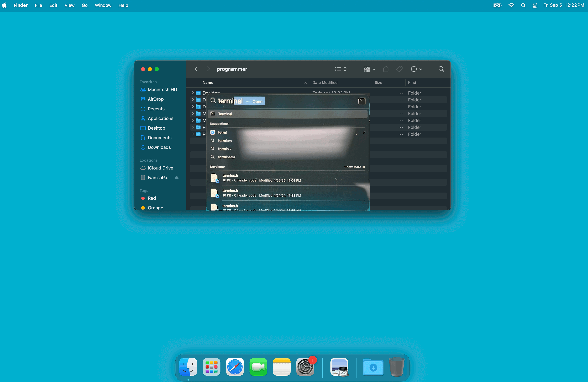Open the list view switcher dropdown
Viewport: 588px width, 382px height.
(x=341, y=69)
